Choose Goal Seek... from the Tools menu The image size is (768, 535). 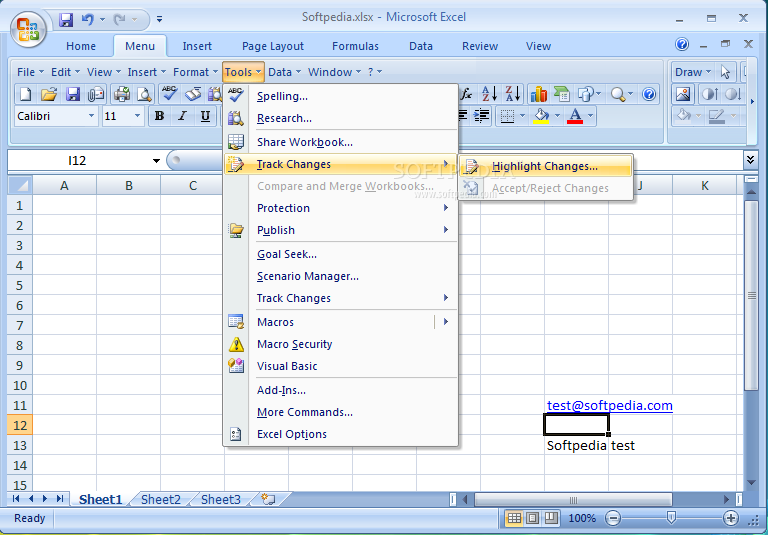tap(340, 254)
